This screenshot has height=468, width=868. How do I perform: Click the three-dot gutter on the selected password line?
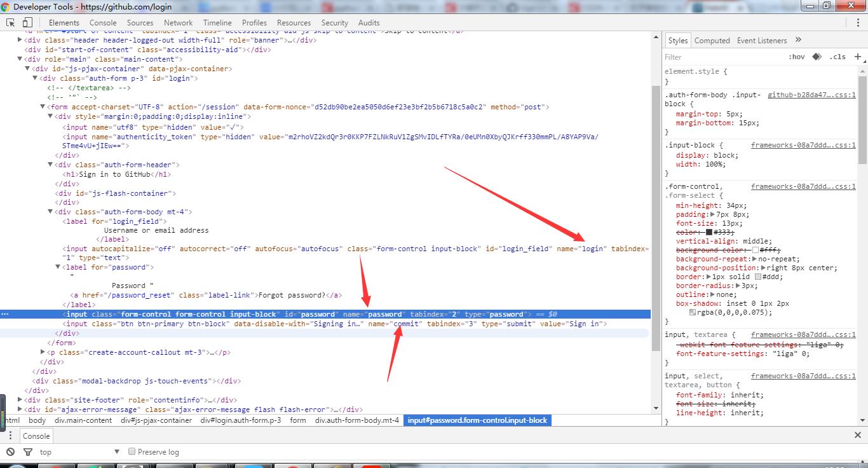point(4,314)
